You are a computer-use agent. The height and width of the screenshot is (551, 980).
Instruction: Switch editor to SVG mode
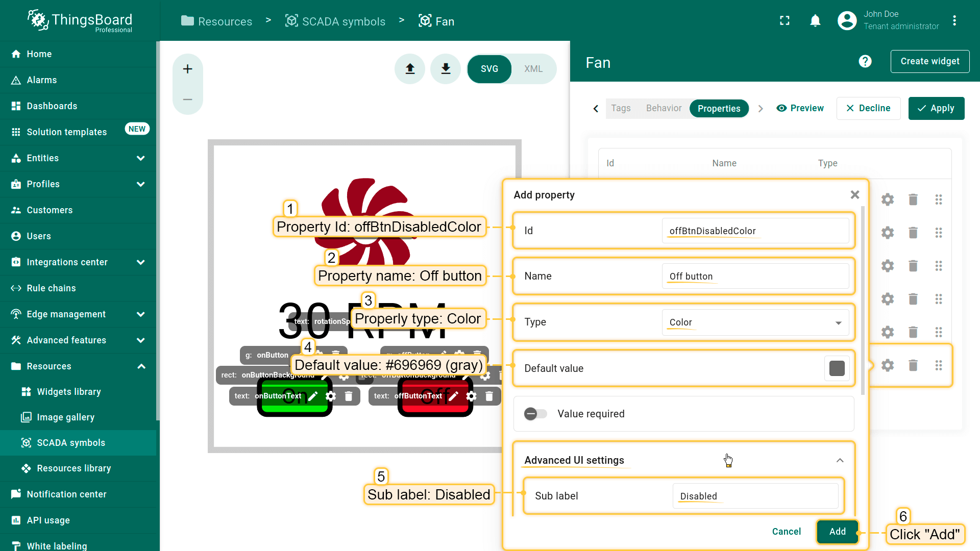click(489, 69)
